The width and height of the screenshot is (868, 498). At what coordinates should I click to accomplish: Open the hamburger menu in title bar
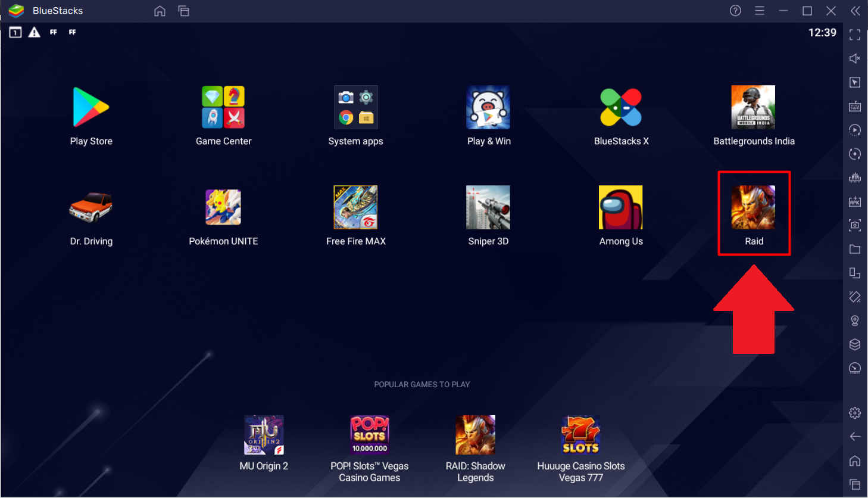coord(760,11)
